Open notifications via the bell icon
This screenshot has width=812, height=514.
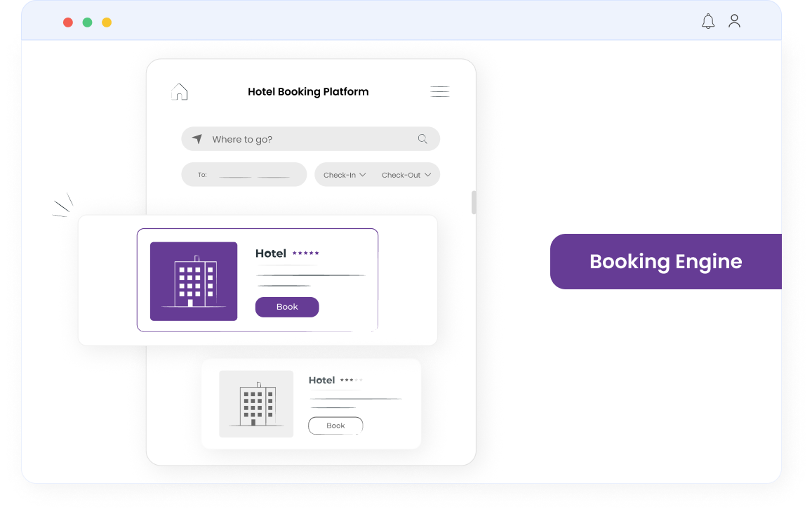(x=708, y=21)
